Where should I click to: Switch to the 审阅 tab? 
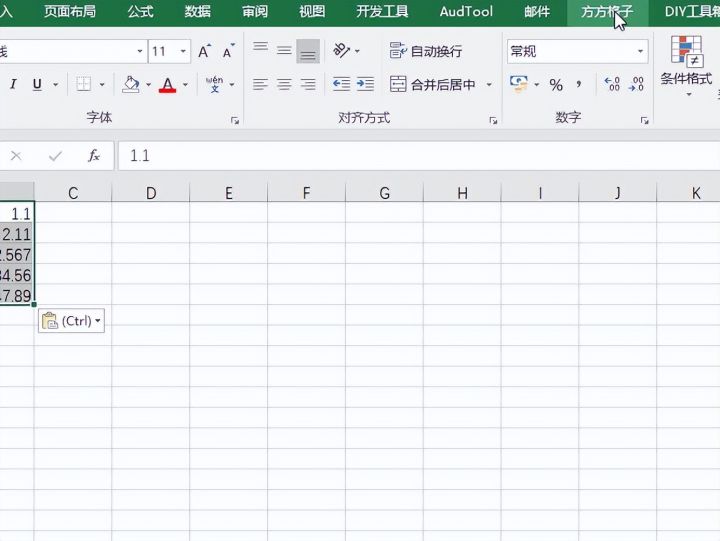[255, 11]
